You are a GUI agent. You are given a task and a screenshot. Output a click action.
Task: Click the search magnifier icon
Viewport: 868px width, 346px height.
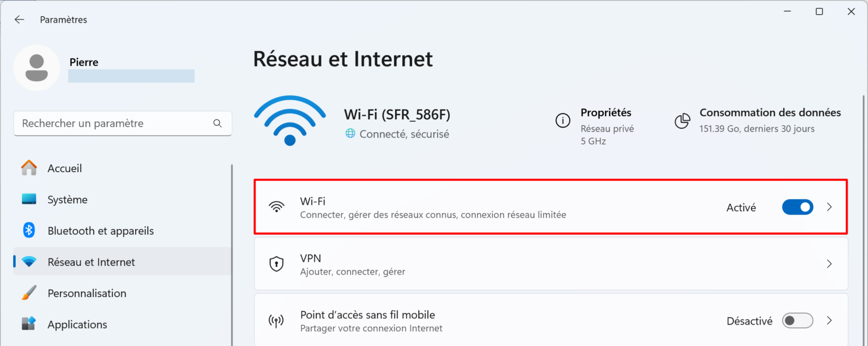218,123
